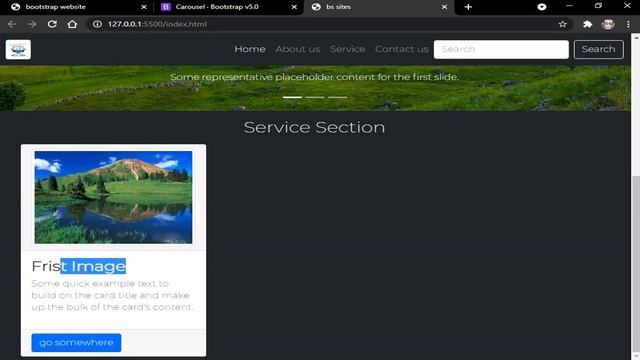Open the tab search dropdown button
640x360 pixels.
tap(542, 7)
